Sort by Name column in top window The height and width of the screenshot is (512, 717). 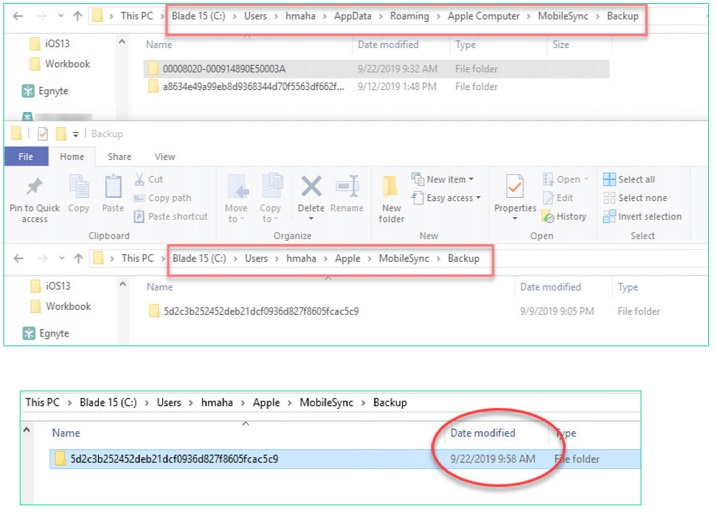pyautogui.click(x=159, y=44)
